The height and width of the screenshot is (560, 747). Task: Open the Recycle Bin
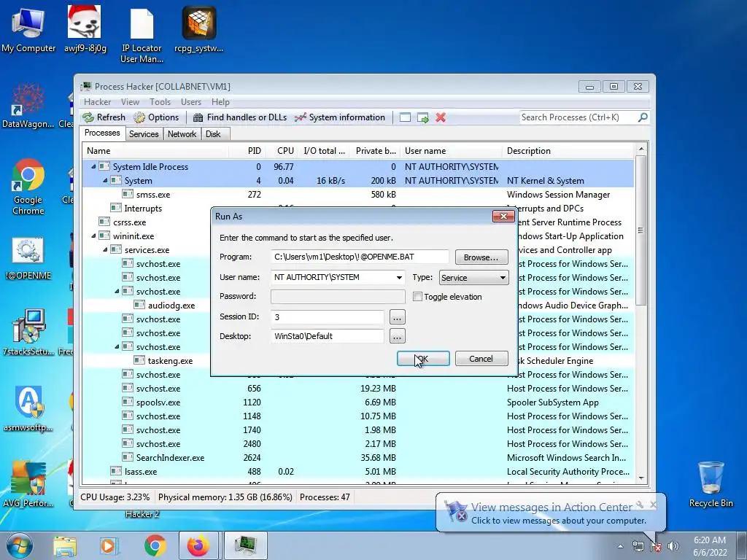[x=711, y=484]
